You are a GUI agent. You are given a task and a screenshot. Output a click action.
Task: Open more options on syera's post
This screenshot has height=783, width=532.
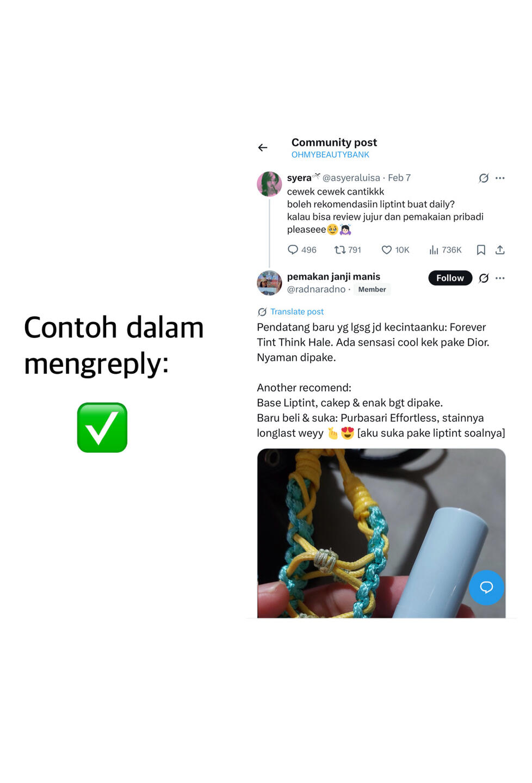pyautogui.click(x=500, y=178)
